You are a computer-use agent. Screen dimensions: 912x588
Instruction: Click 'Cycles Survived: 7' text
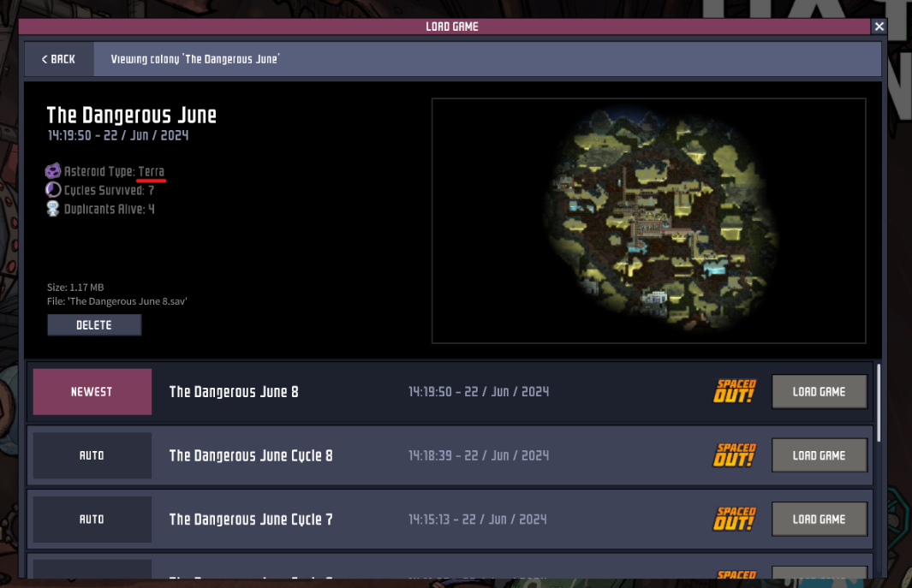pyautogui.click(x=109, y=190)
